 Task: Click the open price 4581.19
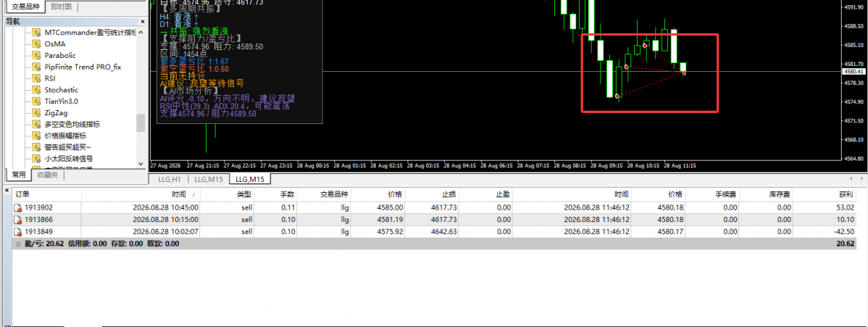[x=391, y=220]
